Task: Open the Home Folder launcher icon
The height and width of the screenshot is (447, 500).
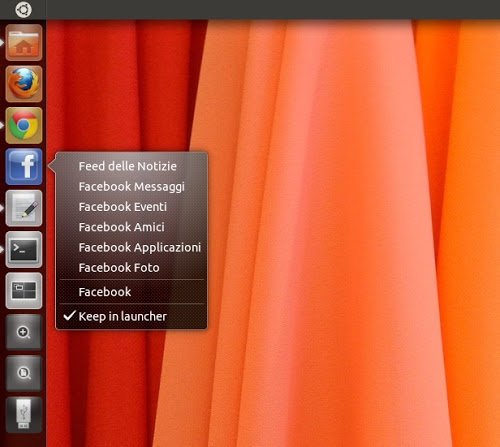Action: point(24,42)
